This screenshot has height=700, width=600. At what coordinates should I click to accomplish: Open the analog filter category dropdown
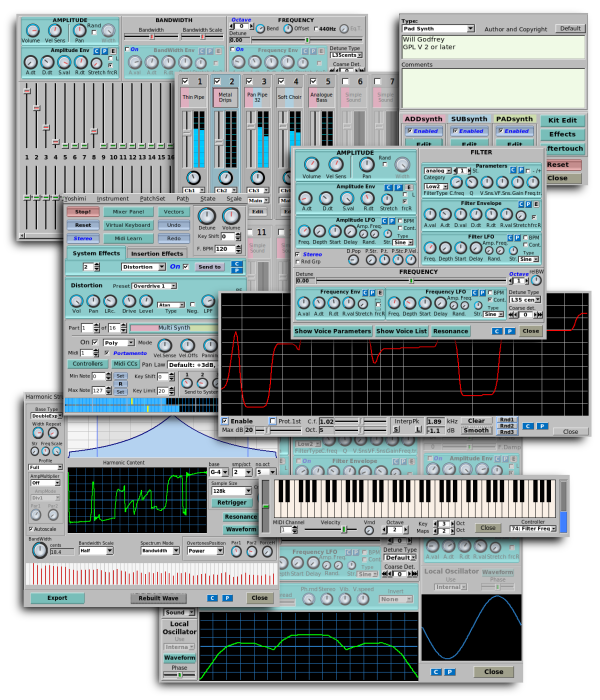point(438,171)
